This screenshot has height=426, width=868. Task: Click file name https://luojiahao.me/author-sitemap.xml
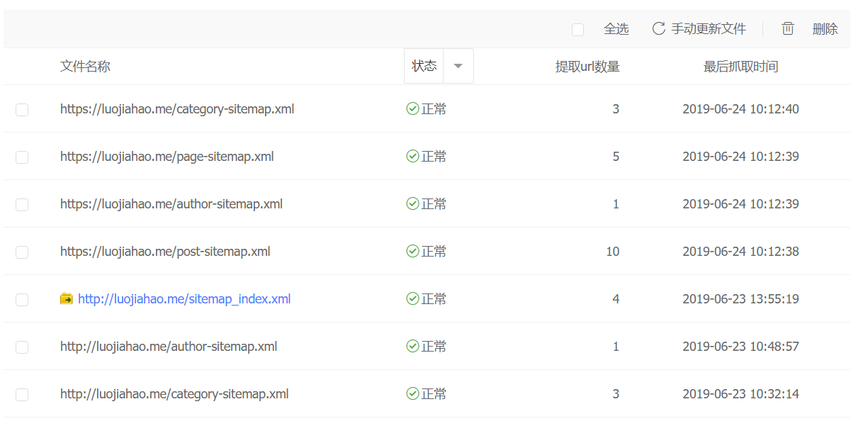coord(171,204)
